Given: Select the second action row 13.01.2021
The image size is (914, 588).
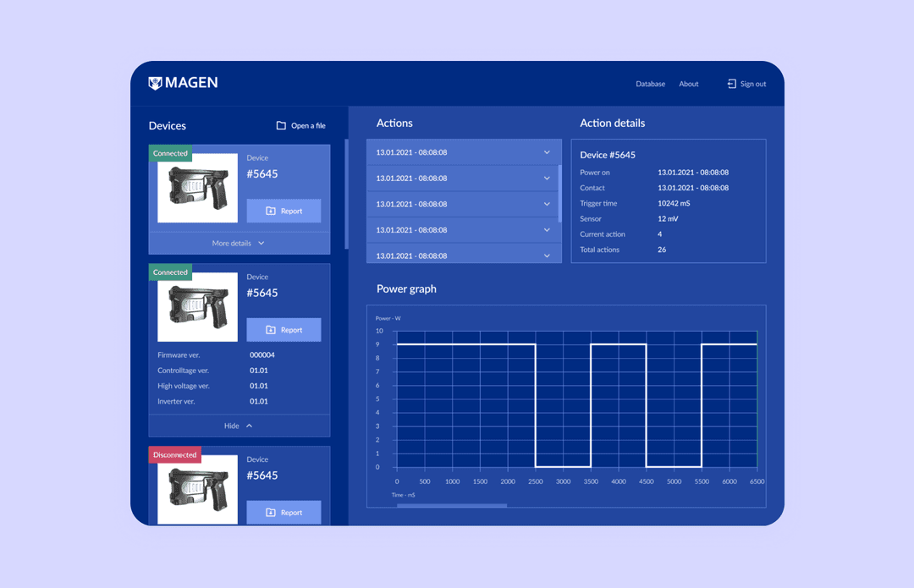Looking at the screenshot, I should pos(464,179).
